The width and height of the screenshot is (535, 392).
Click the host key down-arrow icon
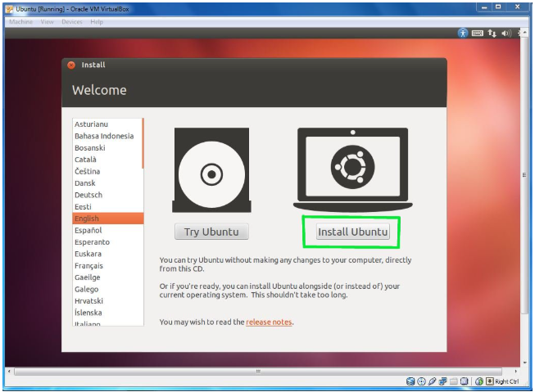(x=490, y=381)
